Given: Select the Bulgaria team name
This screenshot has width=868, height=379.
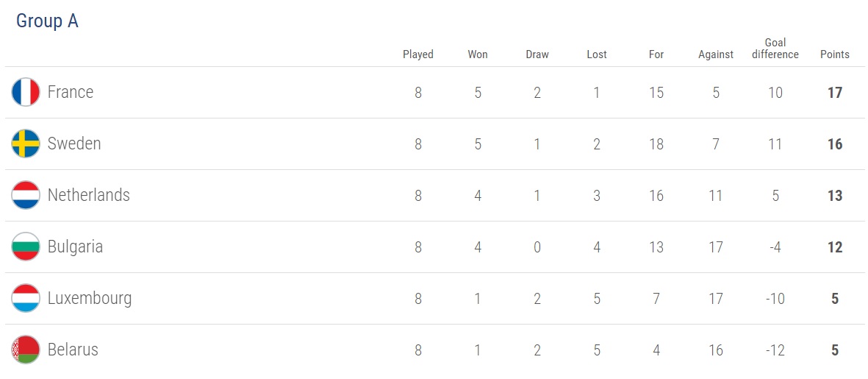Looking at the screenshot, I should click(x=75, y=247).
